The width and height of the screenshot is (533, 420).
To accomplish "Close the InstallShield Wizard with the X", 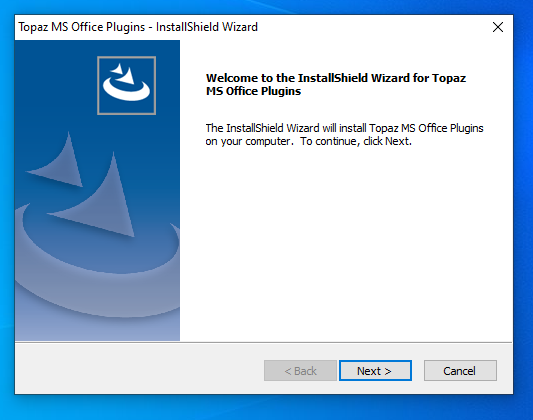I will tap(498, 27).
